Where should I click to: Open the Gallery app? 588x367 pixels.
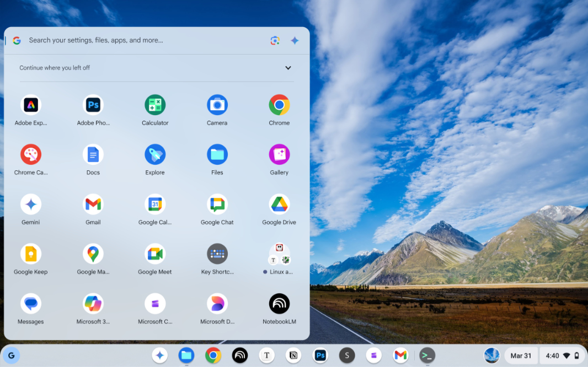279,154
